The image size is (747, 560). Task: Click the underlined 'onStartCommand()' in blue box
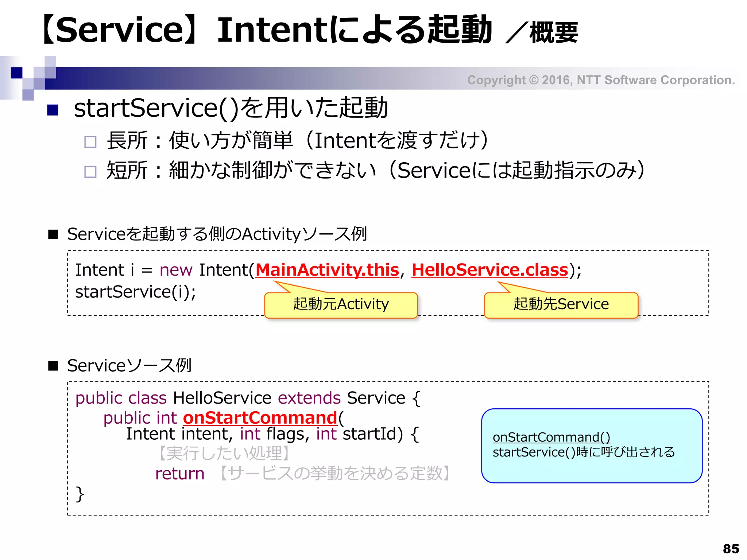click(551, 437)
